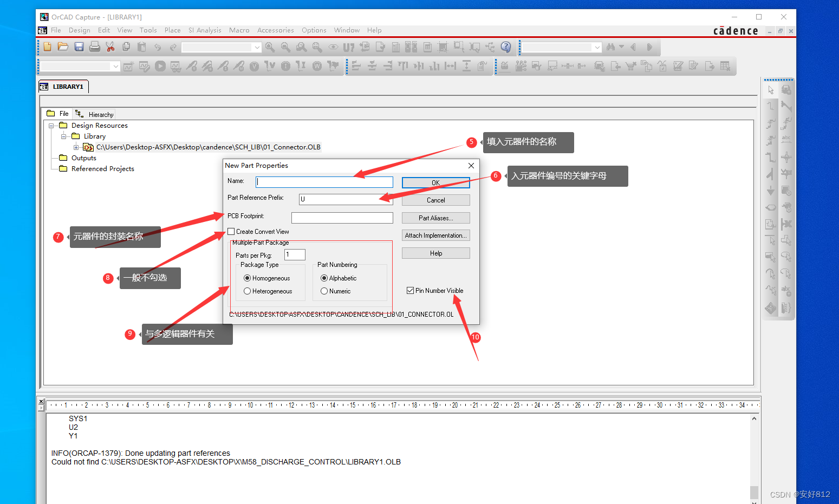Image resolution: width=839 pixels, height=504 pixels.
Task: Click the Print toolbar icon
Action: (95, 47)
